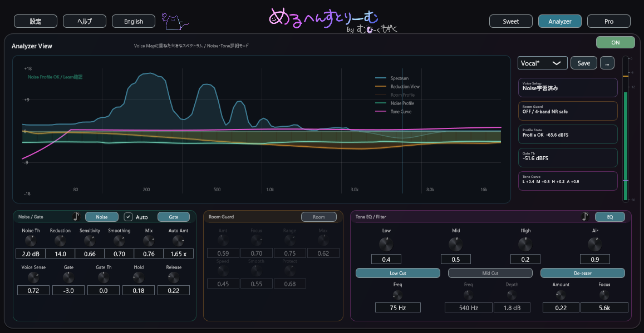Click the Auto Amt knob

tap(178, 240)
